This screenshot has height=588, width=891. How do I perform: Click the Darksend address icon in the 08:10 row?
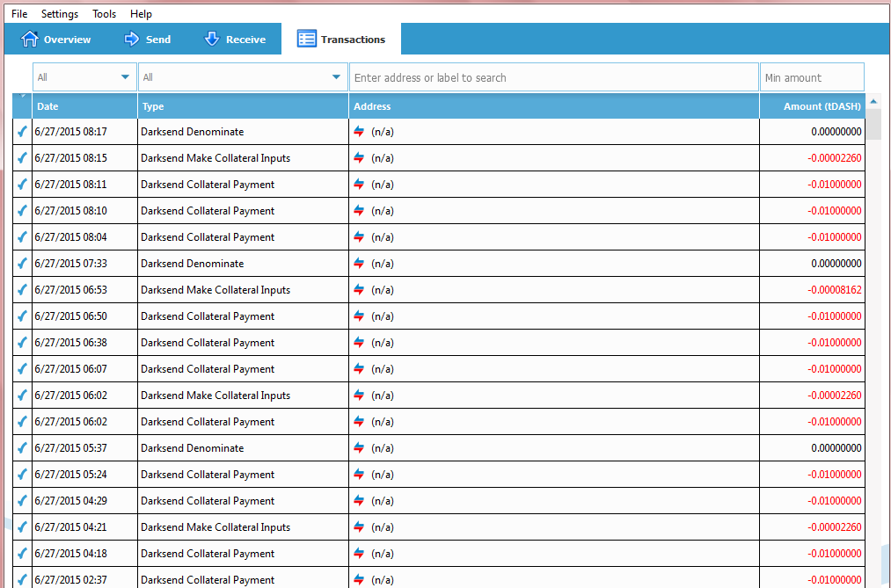[359, 211]
